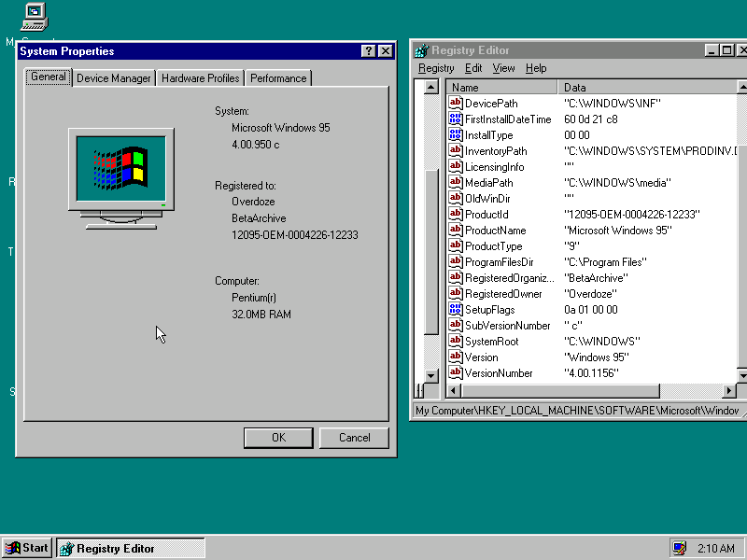Image resolution: width=747 pixels, height=560 pixels.
Task: Click the binary icon beside FirstInstallDateTime
Action: tap(455, 119)
